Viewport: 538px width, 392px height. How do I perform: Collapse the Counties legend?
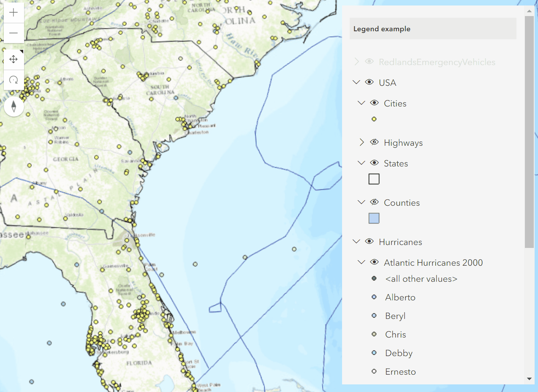[x=361, y=202]
